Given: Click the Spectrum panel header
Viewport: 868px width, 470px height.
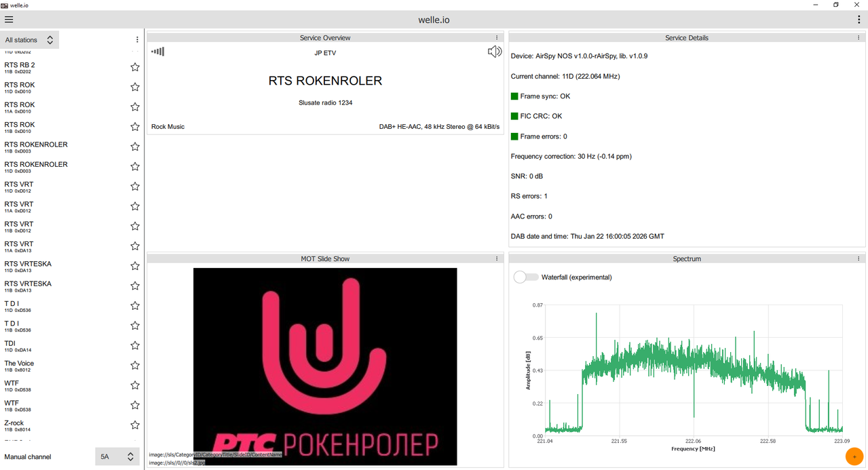Looking at the screenshot, I should click(687, 258).
